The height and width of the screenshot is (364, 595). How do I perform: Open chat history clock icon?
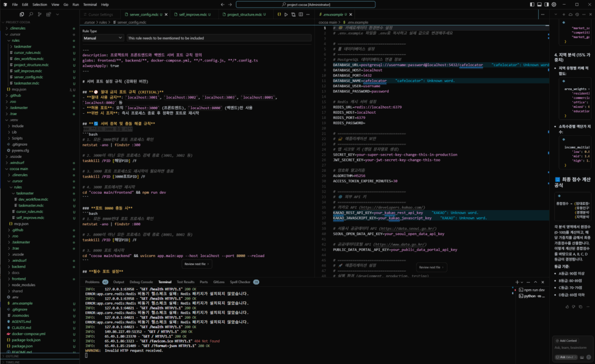click(577, 15)
